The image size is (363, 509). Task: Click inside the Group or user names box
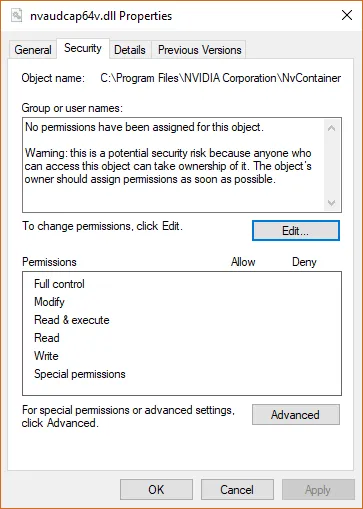[182, 165]
